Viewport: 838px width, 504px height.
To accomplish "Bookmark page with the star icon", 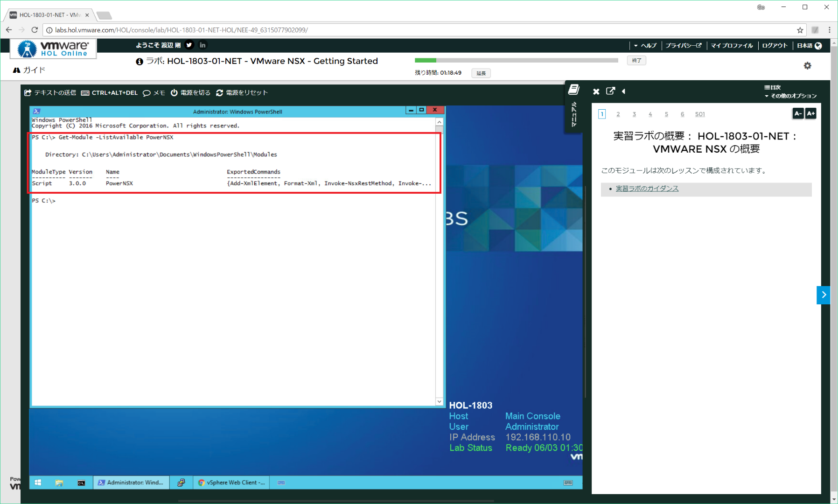I will pyautogui.click(x=800, y=30).
